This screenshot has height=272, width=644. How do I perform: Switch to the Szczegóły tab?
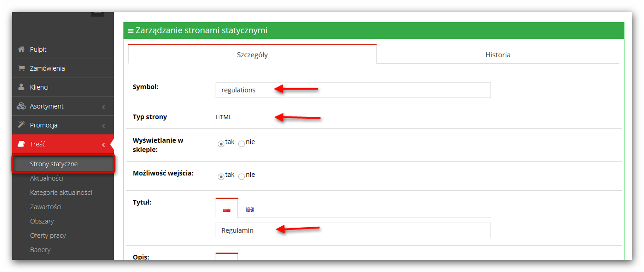pos(252,54)
